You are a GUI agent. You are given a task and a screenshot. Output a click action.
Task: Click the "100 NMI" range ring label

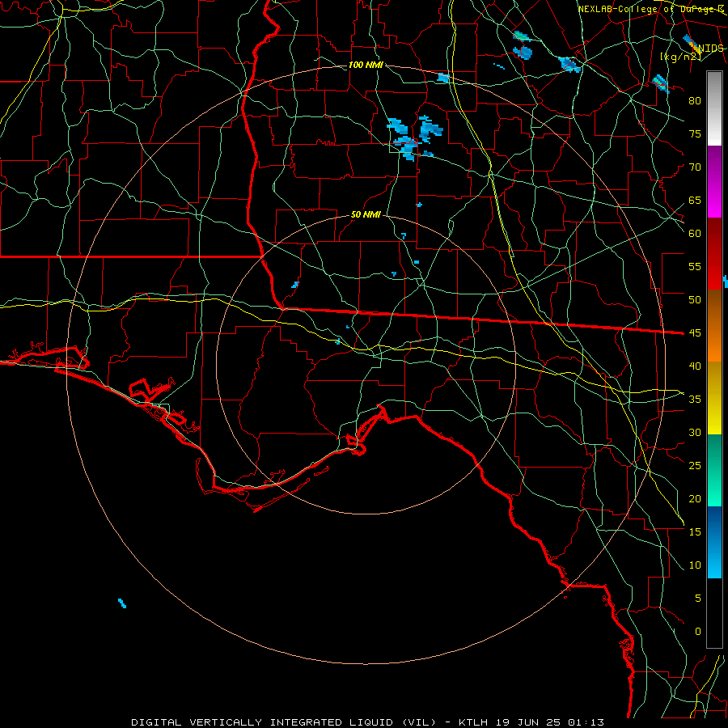tap(366, 65)
